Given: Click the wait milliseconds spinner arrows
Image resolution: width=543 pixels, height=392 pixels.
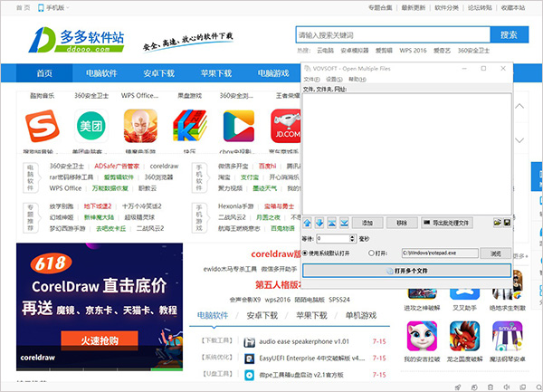Looking at the screenshot, I should [352, 239].
